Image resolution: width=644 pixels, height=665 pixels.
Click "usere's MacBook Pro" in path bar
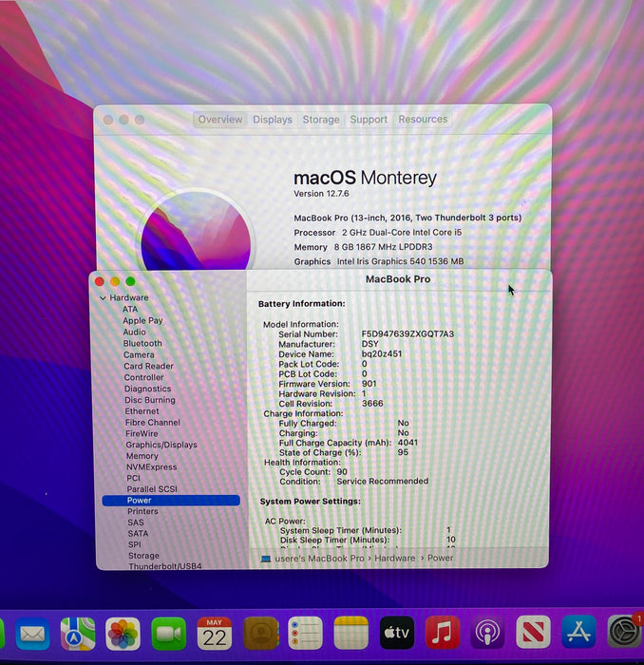[319, 559]
